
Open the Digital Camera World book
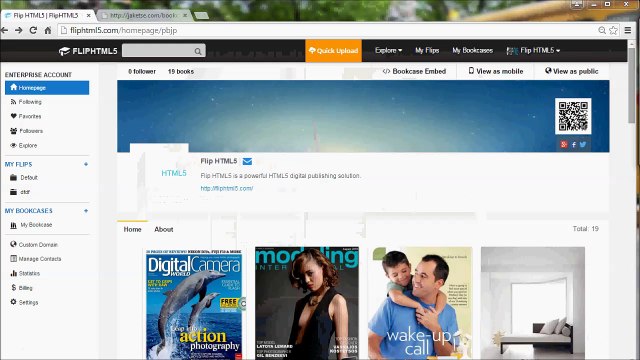tap(195, 303)
